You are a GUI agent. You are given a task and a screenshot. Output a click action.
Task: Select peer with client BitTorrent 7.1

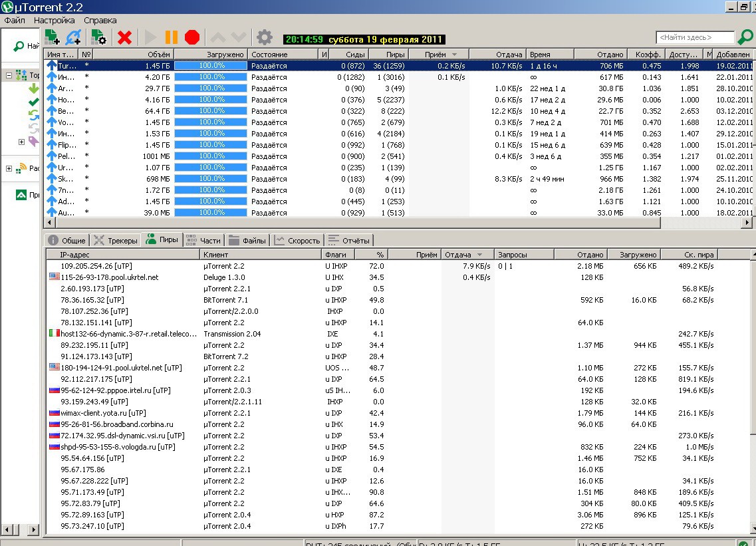398,299
